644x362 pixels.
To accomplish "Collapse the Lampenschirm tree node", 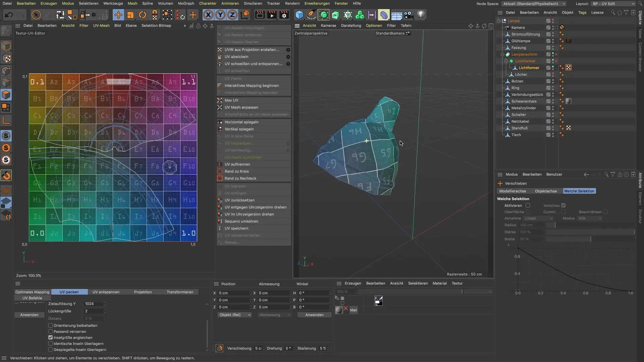I will click(x=502, y=54).
